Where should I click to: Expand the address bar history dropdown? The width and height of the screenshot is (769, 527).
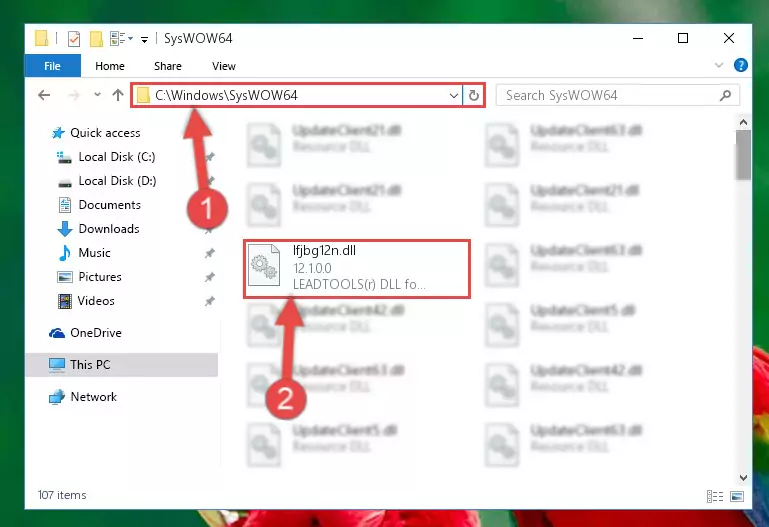pyautogui.click(x=454, y=96)
